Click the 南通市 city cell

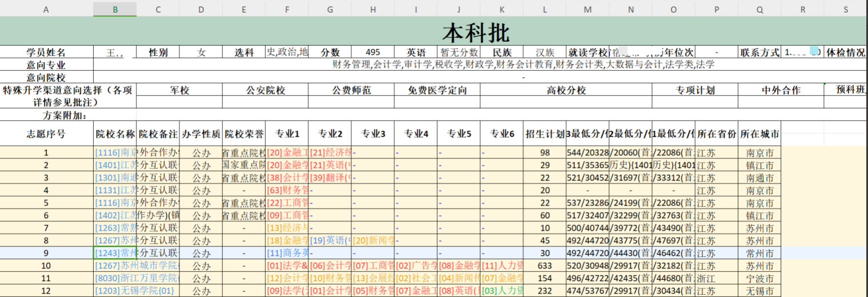tap(759, 178)
